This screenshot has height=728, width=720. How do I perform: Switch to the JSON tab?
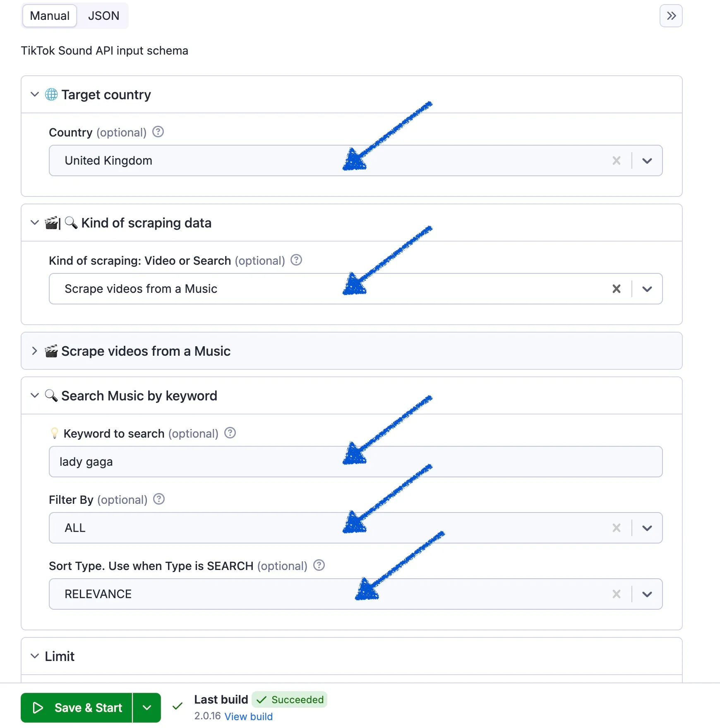pos(103,16)
